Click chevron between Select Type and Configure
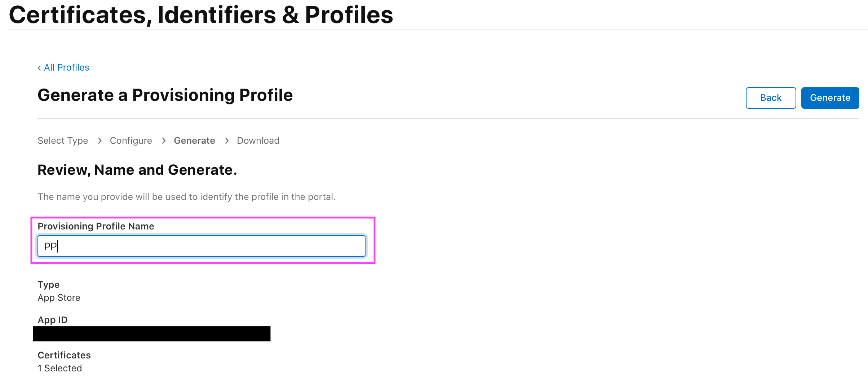Image resolution: width=868 pixels, height=384 pixels. (x=100, y=140)
